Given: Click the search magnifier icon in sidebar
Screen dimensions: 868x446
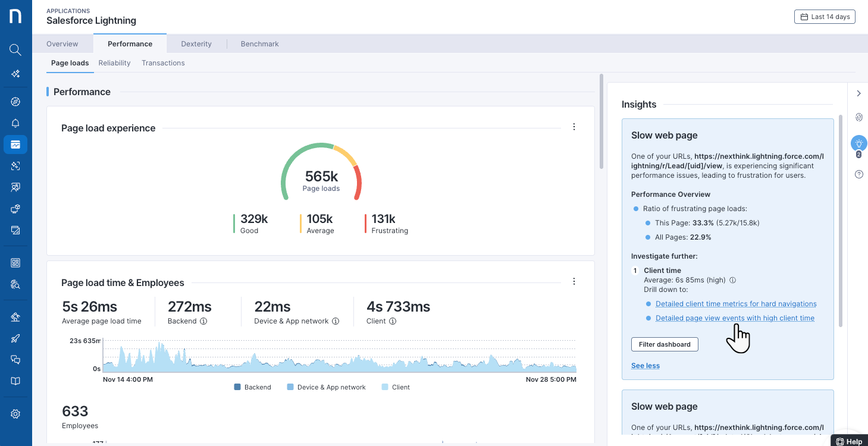Looking at the screenshot, I should (15, 50).
